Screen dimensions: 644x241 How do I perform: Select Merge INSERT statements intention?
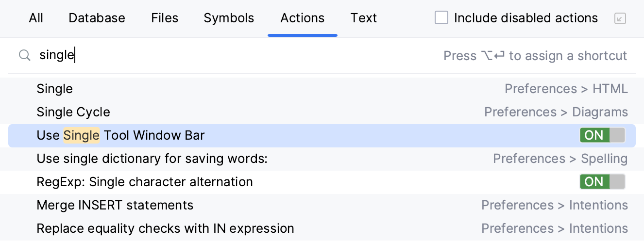(x=115, y=205)
